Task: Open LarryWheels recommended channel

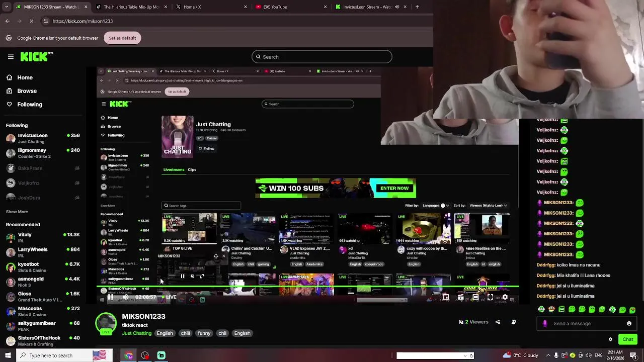Action: click(x=43, y=252)
